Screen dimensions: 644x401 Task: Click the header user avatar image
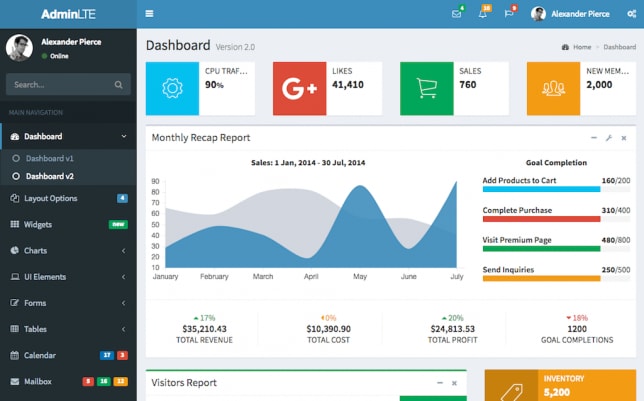(538, 14)
